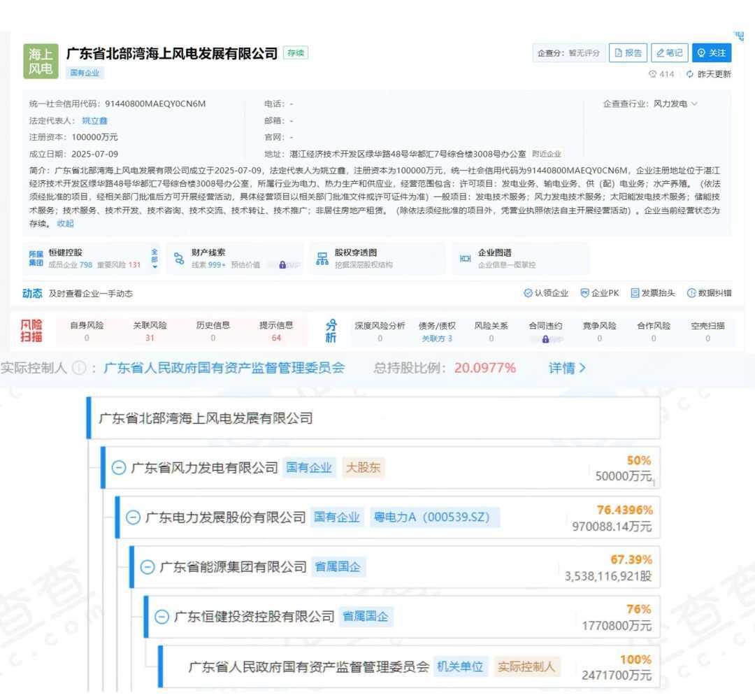Click the 昨天更新 refresh icon
The width and height of the screenshot is (755, 700).
[x=689, y=74]
